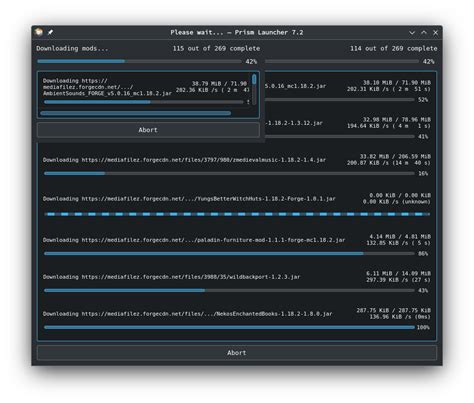Click the pin icon in title bar
The height and width of the screenshot is (403, 474).
tap(50, 32)
